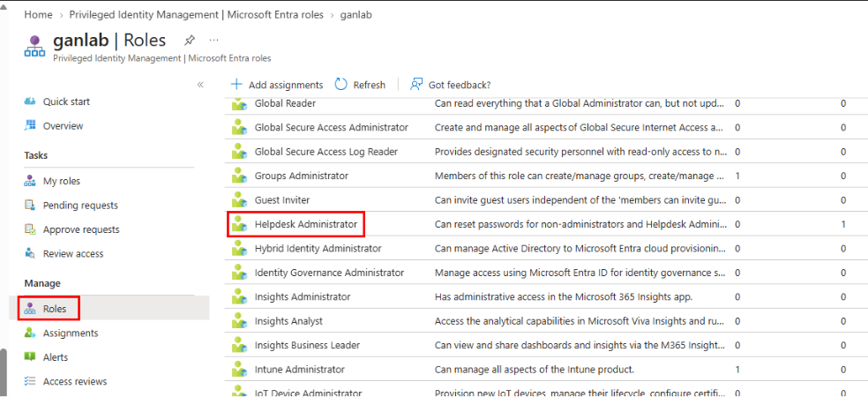Click the Approve requests icon
Screen dimensions: 868x397
[31, 229]
